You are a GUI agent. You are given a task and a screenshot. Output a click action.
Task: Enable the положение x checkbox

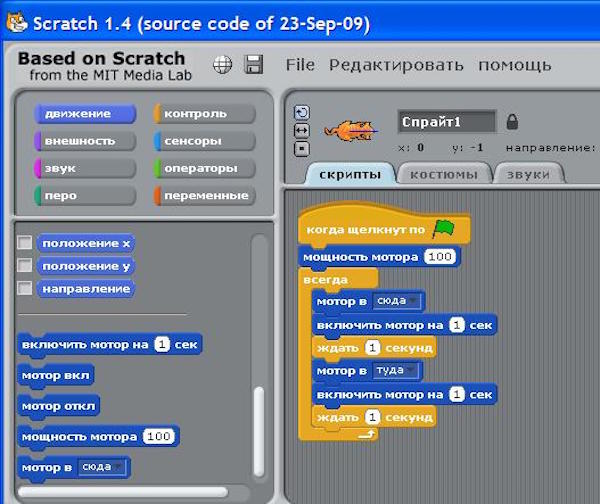(25, 243)
